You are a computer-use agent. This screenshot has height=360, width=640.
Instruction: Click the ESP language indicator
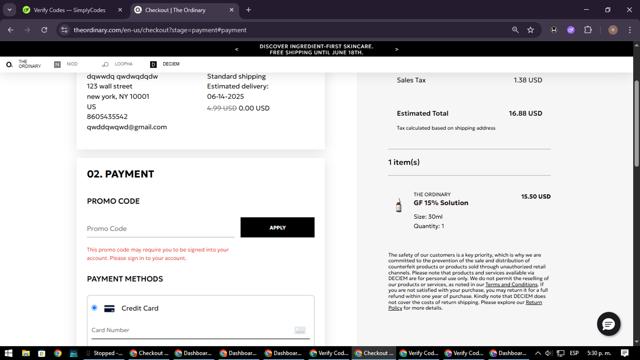coord(574,353)
